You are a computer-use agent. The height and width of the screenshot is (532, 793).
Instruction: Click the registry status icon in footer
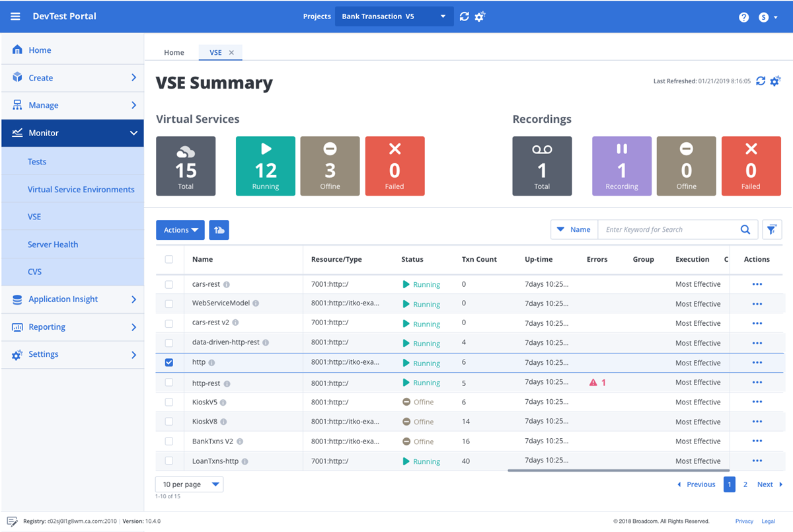[12, 521]
